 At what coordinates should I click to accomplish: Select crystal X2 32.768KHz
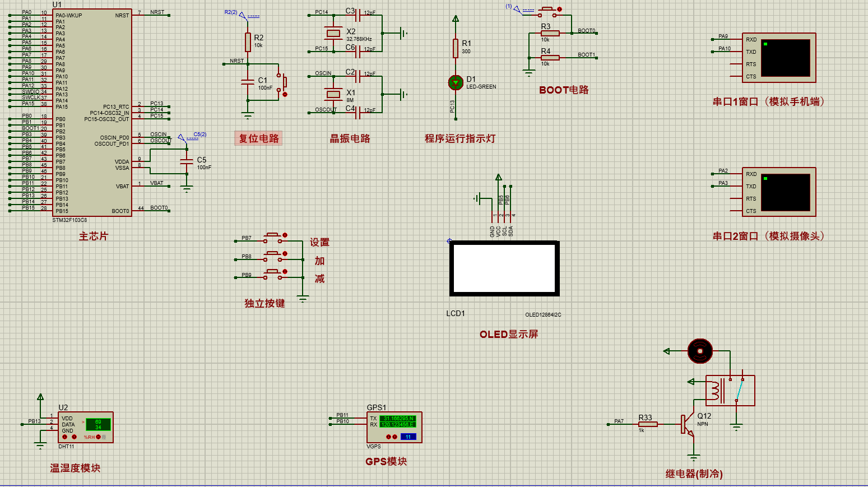coord(333,34)
